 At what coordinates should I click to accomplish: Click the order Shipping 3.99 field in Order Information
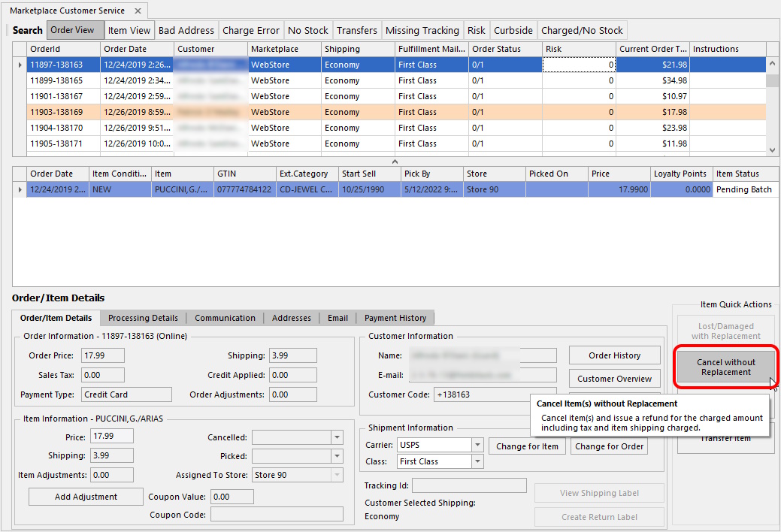(293, 355)
